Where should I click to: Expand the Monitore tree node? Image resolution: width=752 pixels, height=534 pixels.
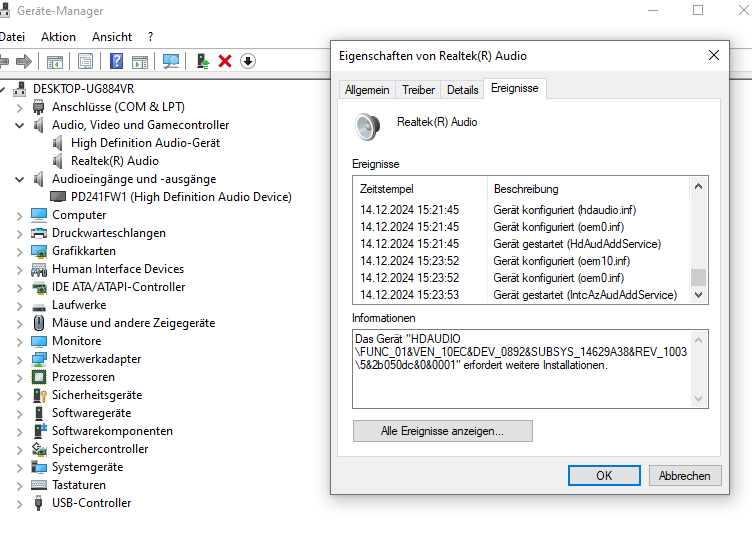(20, 342)
